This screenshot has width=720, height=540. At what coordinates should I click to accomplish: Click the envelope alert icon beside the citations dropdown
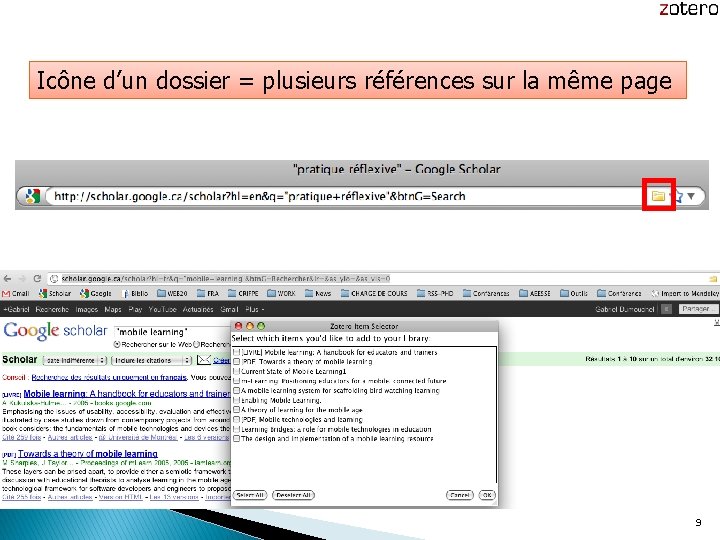[x=203, y=360]
